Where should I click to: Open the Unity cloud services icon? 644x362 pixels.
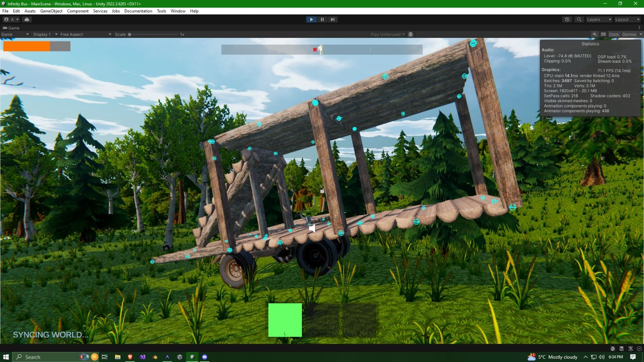point(27,19)
